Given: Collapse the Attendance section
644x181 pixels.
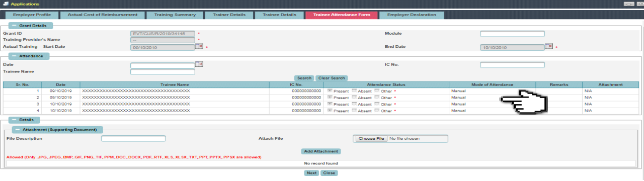Looking at the screenshot, I should pyautogui.click(x=14, y=56).
